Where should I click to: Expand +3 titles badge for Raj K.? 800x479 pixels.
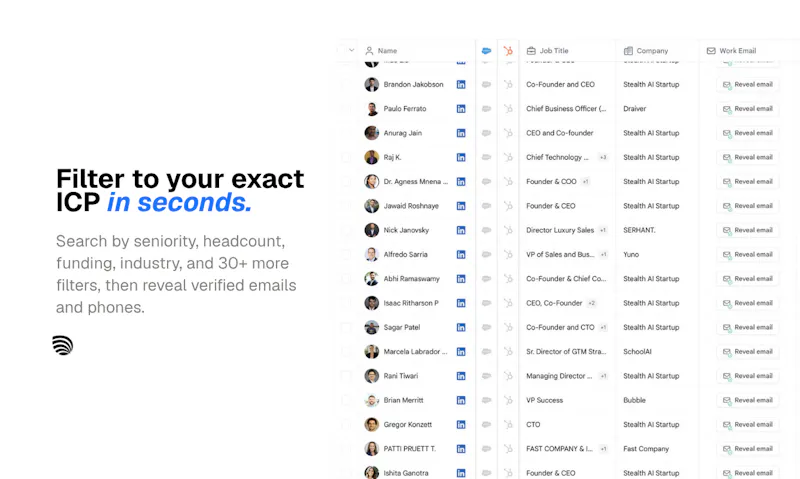[x=603, y=157]
